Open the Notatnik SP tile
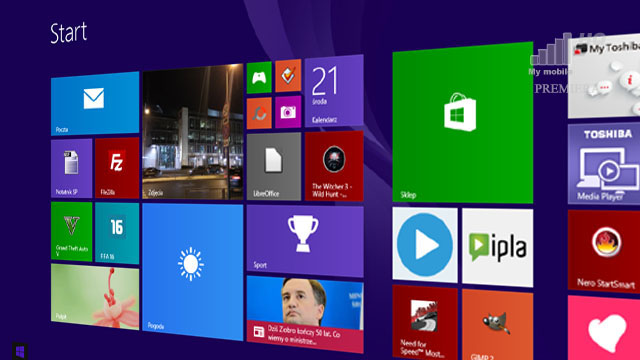Screen dimensions: 640x360 [x=71, y=169]
